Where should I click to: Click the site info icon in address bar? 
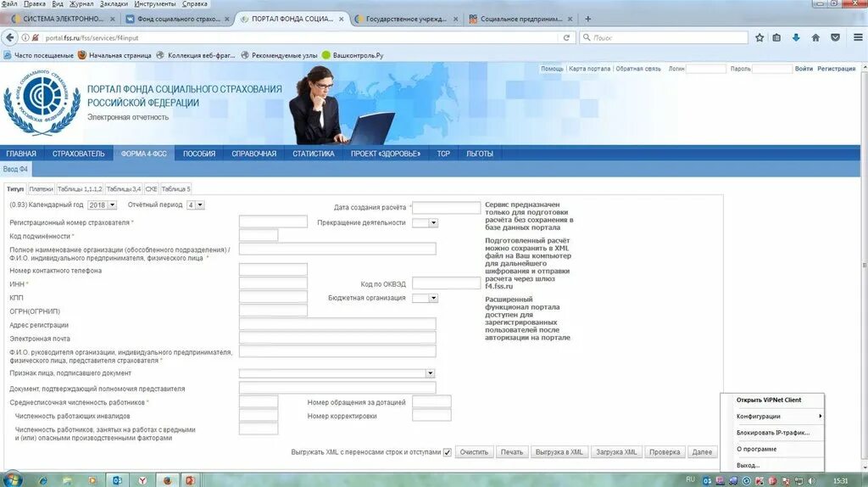click(x=25, y=37)
